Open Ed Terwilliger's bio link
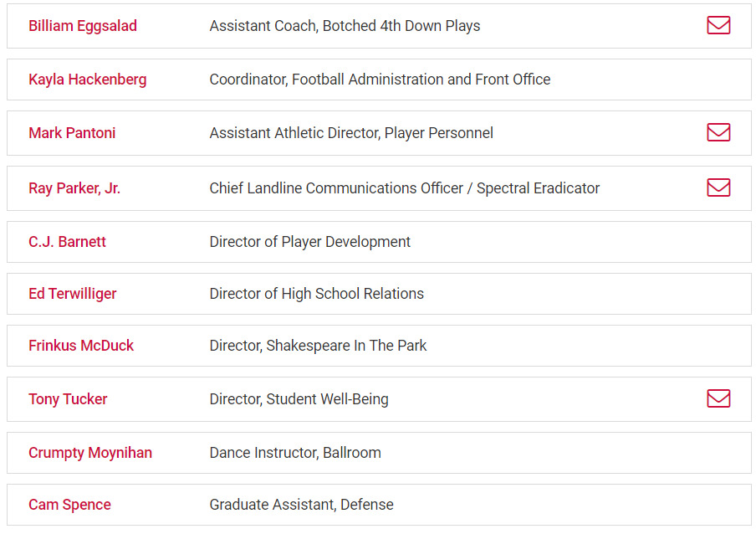This screenshot has height=534, width=756. (72, 294)
